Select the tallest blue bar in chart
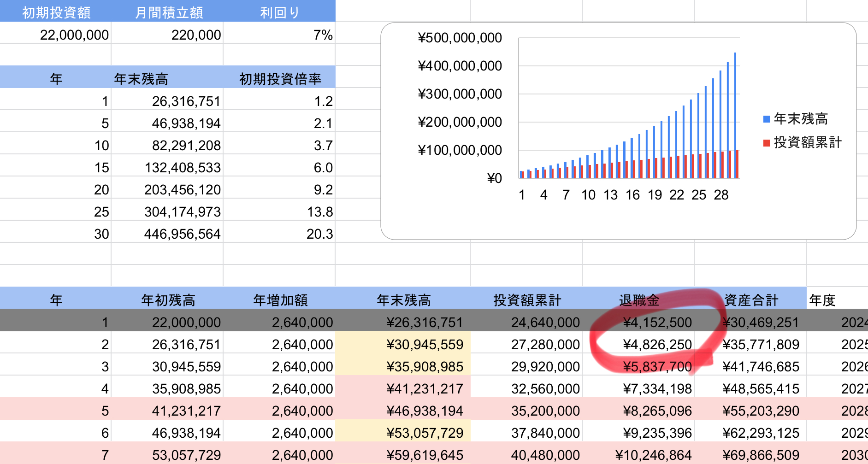This screenshot has height=464, width=868. [735, 115]
